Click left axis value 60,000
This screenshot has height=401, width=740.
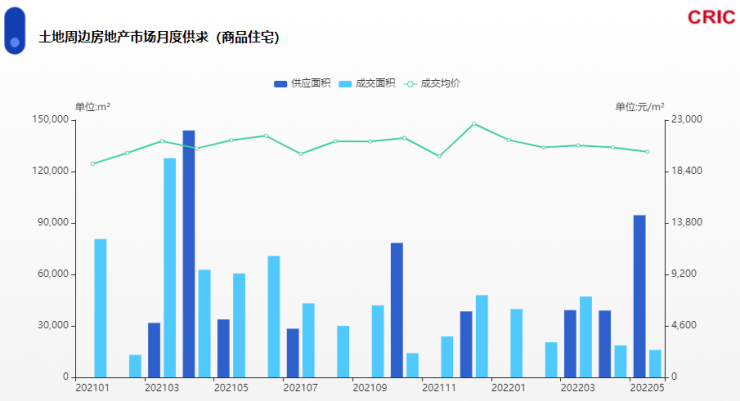point(53,274)
